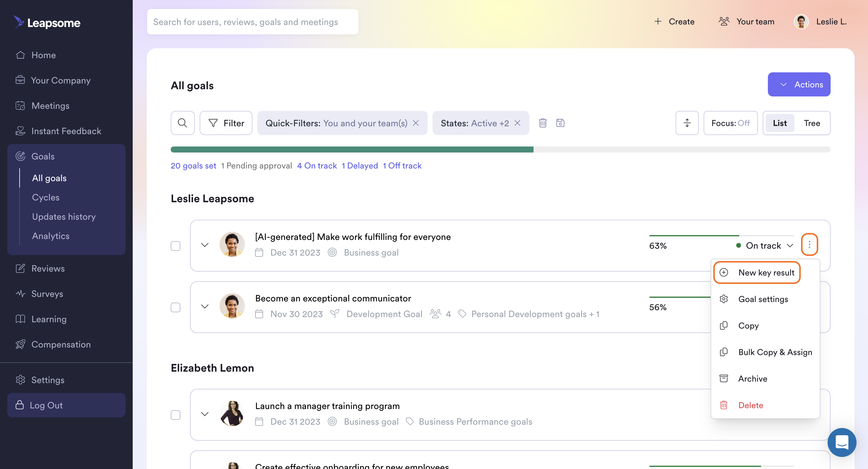
Task: Select Copy in the goal menu
Action: click(765, 325)
